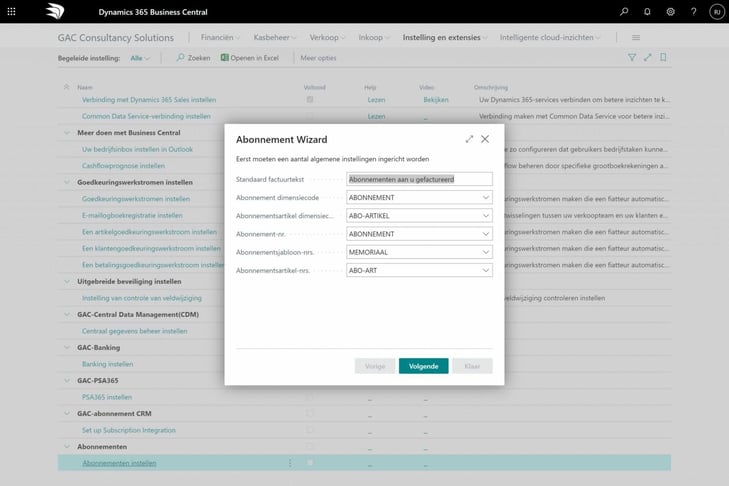The width and height of the screenshot is (729, 486).
Task: Expand page with the diagonal arrows icon
Action: click(x=648, y=57)
